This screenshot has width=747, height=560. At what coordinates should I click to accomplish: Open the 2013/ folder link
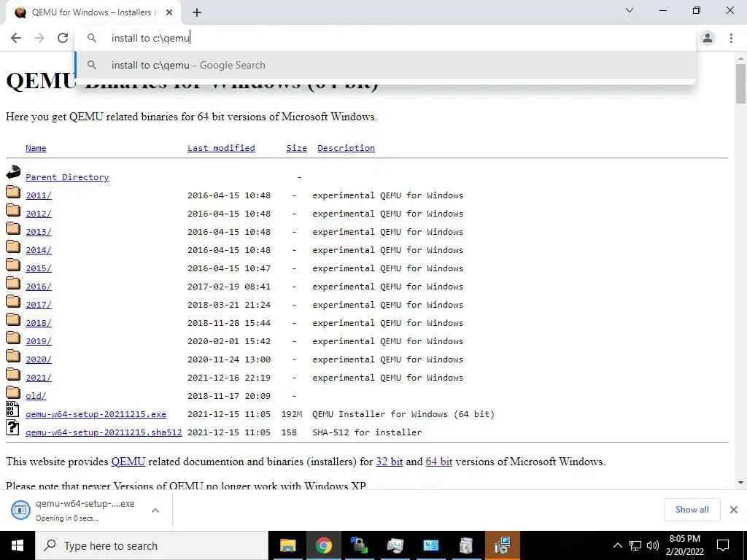point(39,232)
